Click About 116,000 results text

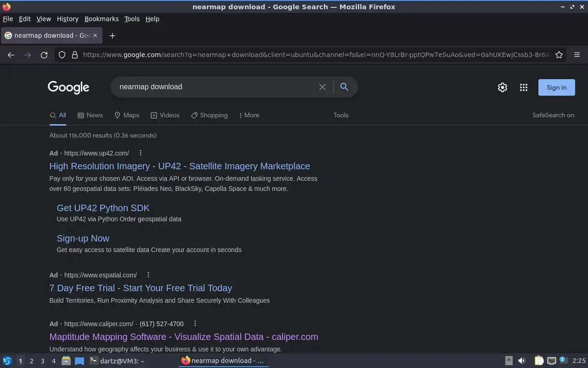pyautogui.click(x=103, y=135)
